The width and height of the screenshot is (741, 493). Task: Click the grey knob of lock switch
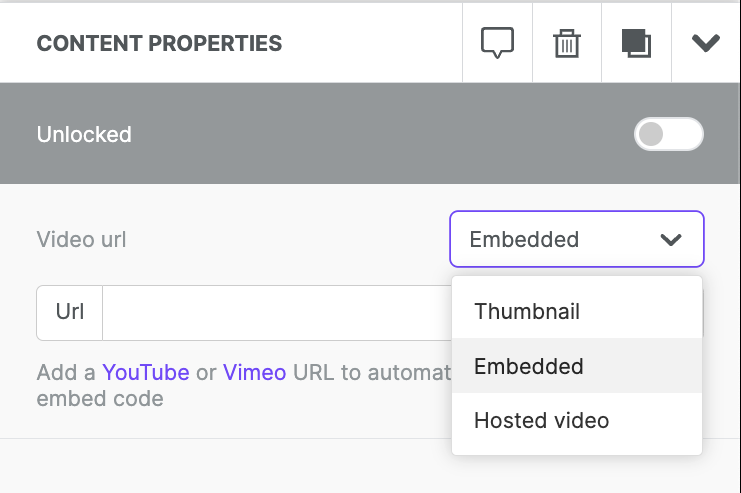click(651, 134)
